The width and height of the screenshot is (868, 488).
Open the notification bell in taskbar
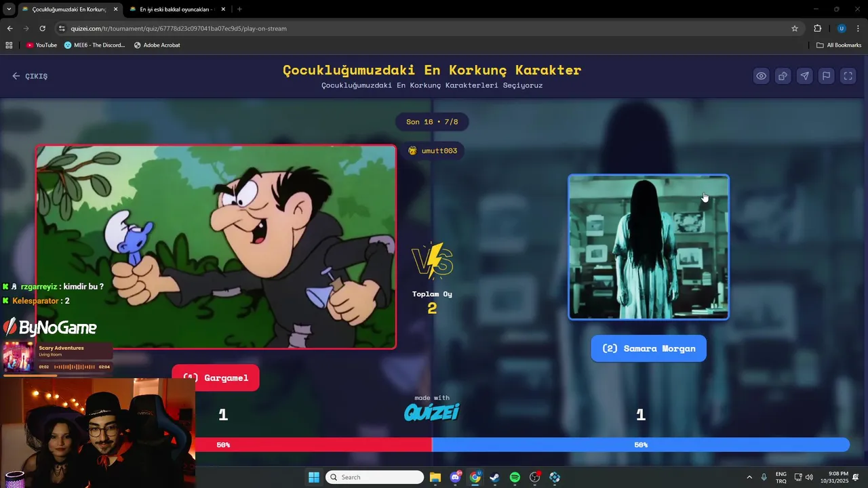click(856, 477)
